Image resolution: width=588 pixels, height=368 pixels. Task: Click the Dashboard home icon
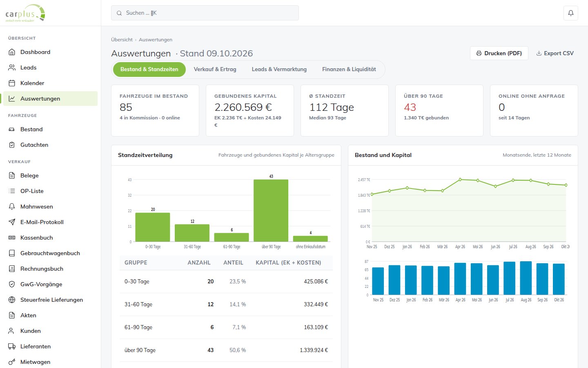point(12,52)
